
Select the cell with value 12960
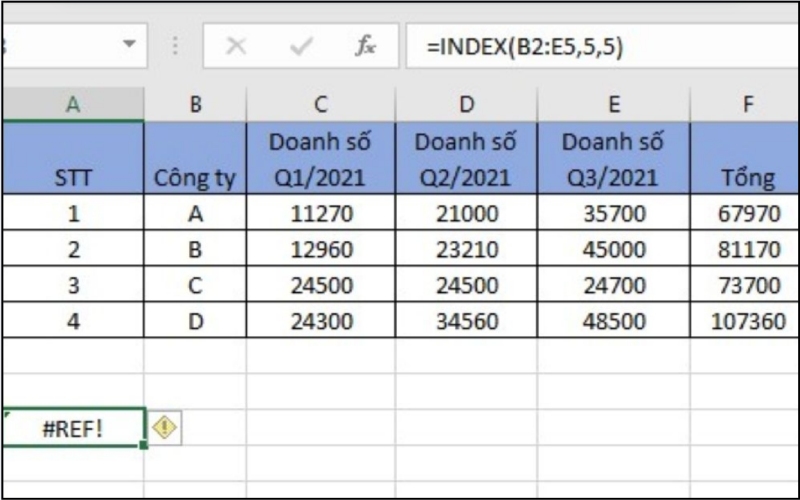(x=320, y=248)
